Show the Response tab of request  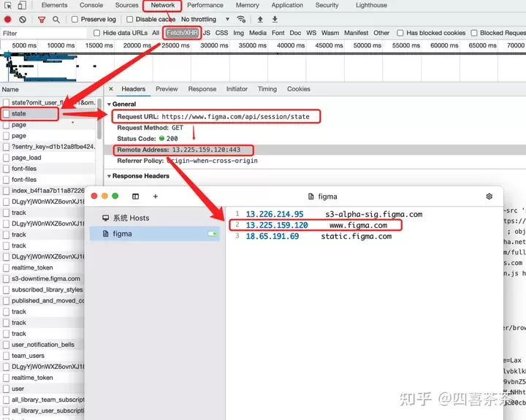(202, 89)
